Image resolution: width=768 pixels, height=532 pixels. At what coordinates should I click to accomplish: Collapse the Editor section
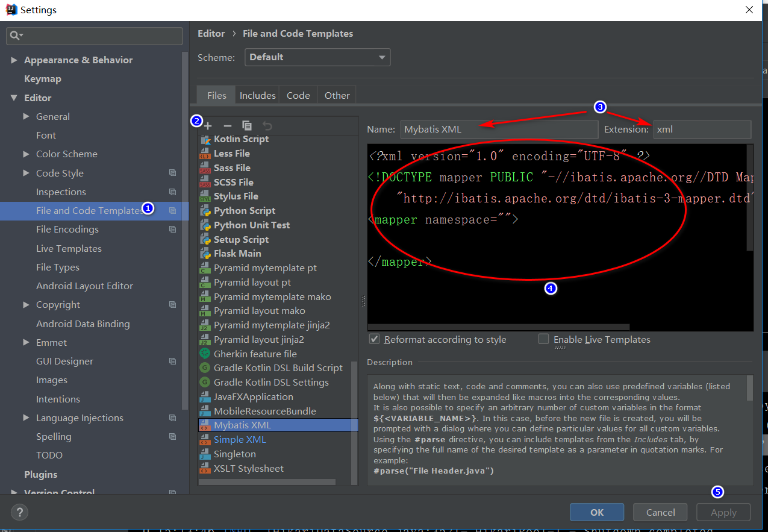[14, 98]
